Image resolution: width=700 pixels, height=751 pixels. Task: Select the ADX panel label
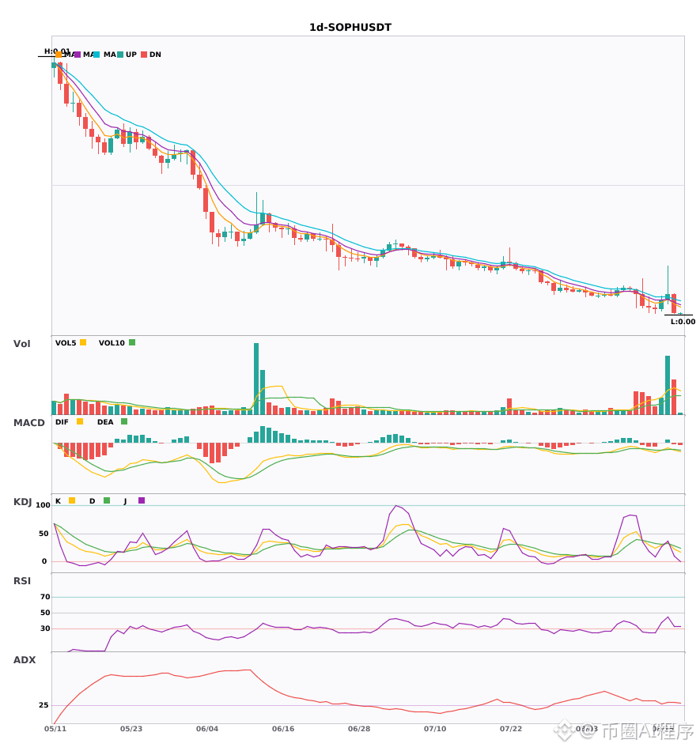(25, 660)
